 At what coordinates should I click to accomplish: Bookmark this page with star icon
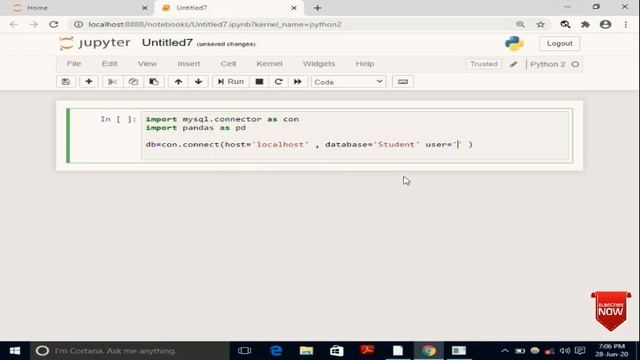540,24
